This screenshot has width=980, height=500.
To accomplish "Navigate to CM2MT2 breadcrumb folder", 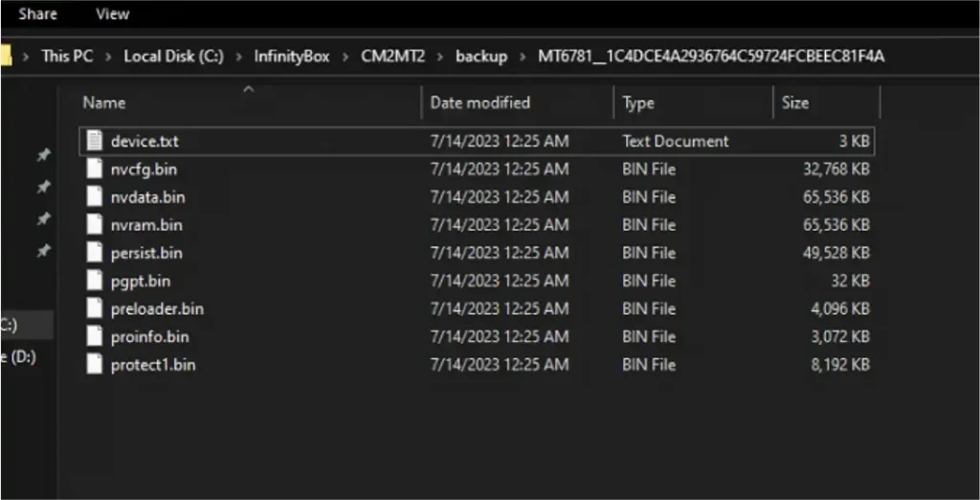I will (393, 57).
